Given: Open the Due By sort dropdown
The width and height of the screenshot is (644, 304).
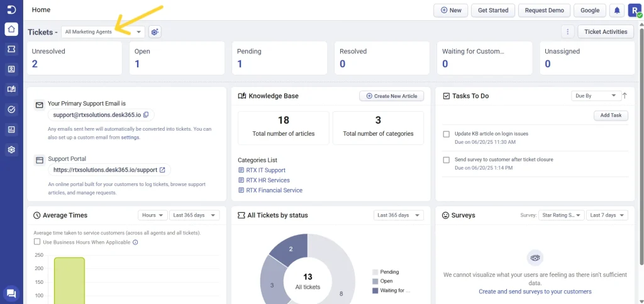Looking at the screenshot, I should click(x=596, y=95).
